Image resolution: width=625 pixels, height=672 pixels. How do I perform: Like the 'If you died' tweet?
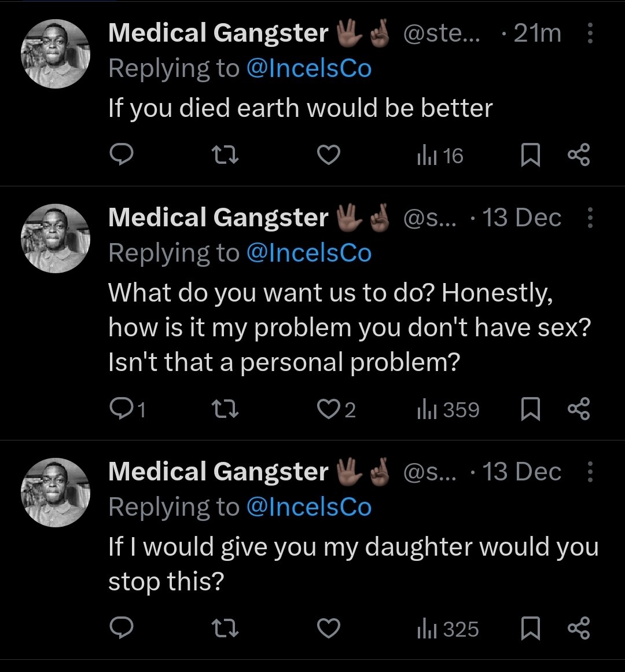coord(329,155)
